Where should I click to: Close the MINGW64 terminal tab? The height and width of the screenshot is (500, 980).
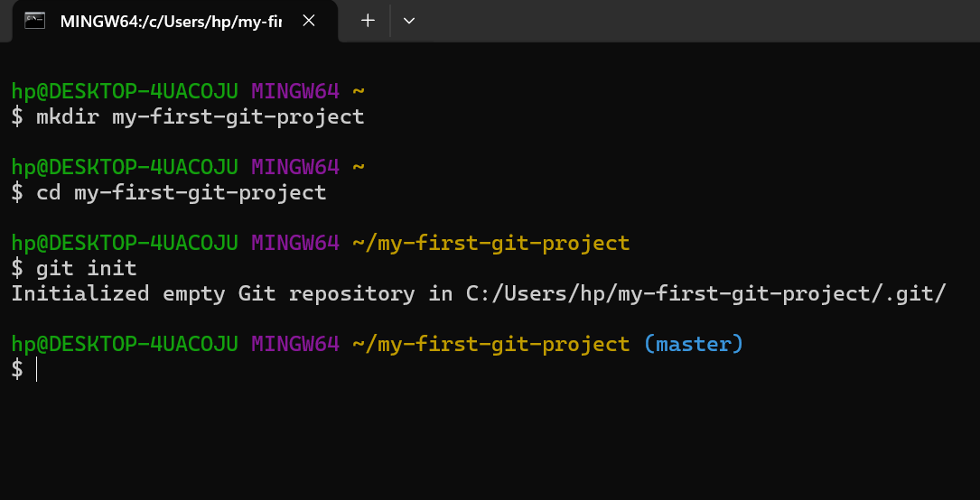310,21
